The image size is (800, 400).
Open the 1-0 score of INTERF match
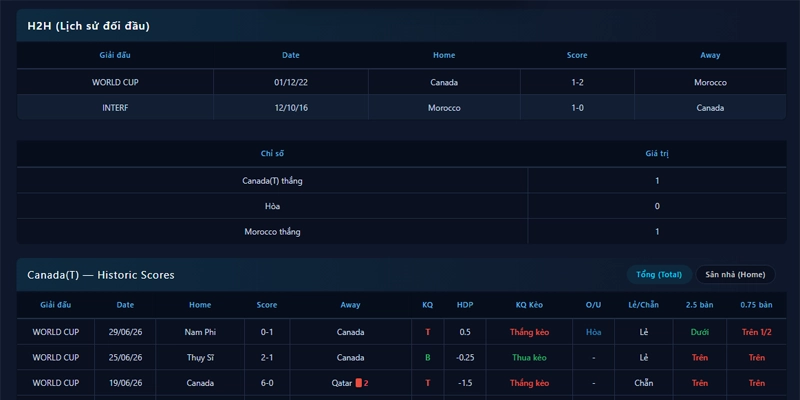click(577, 108)
